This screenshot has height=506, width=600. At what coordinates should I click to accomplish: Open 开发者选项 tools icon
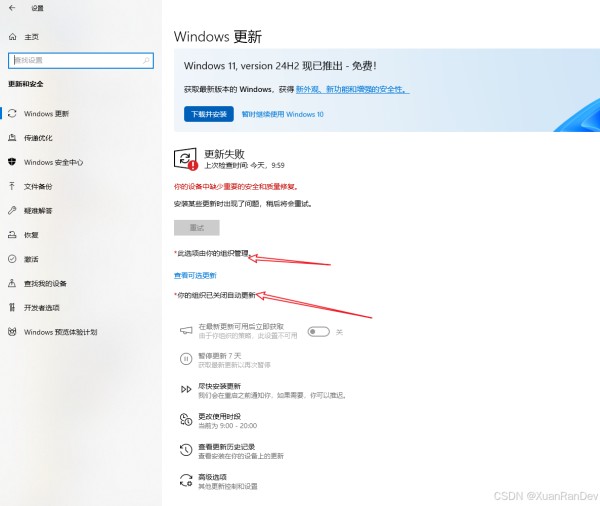pyautogui.click(x=12, y=307)
